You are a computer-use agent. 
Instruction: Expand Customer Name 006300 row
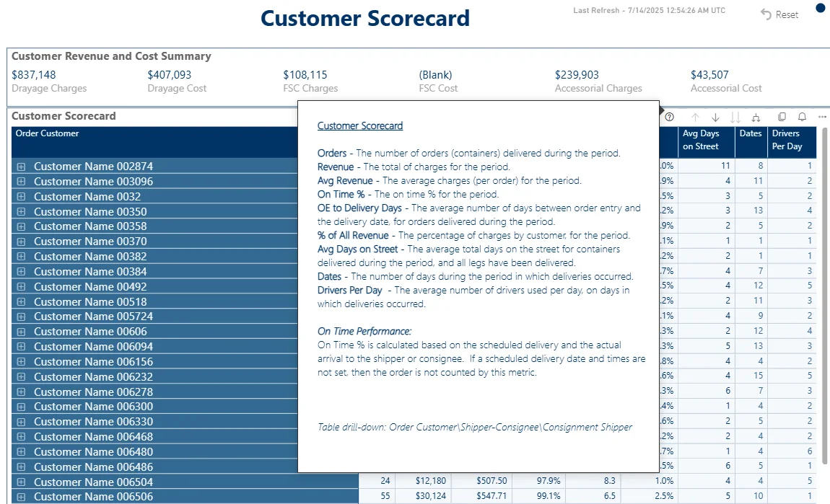pos(21,407)
